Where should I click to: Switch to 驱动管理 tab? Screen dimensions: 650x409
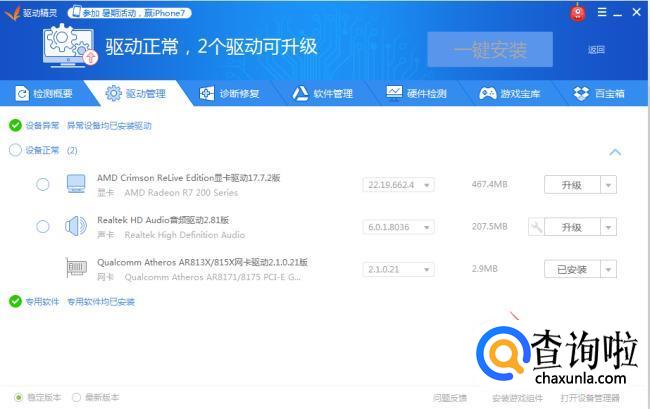point(136,94)
